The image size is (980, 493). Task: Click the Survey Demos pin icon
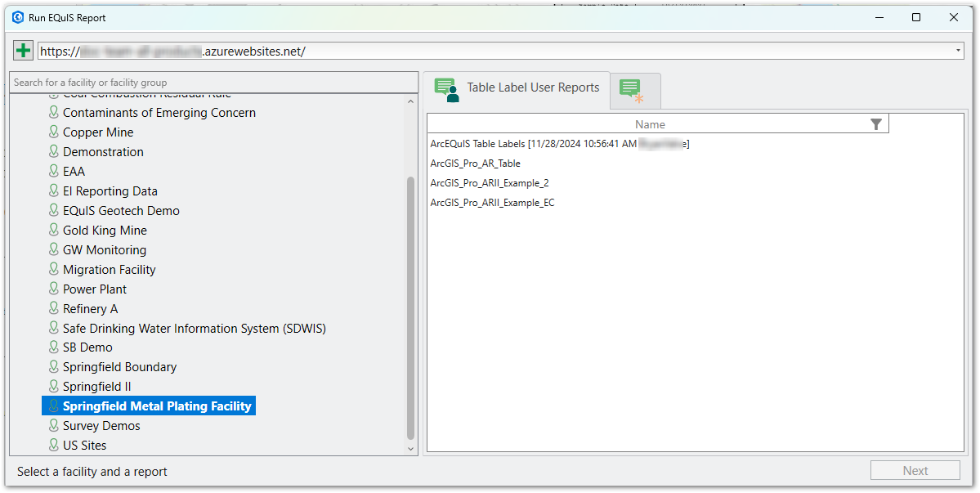[54, 425]
